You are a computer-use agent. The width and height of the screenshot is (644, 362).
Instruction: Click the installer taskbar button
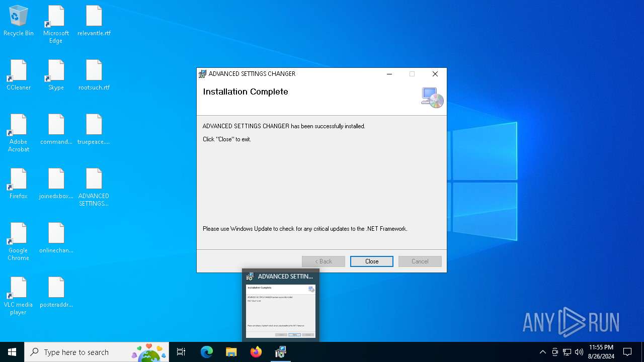click(x=281, y=352)
